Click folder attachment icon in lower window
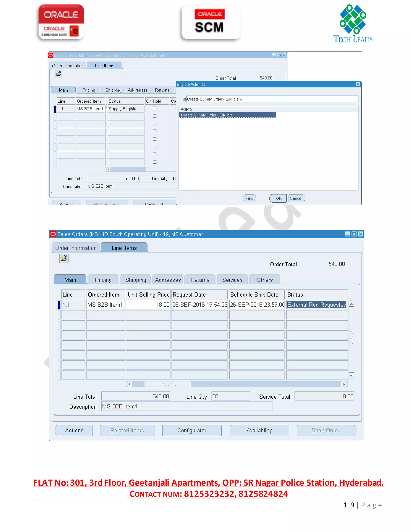 64,258
